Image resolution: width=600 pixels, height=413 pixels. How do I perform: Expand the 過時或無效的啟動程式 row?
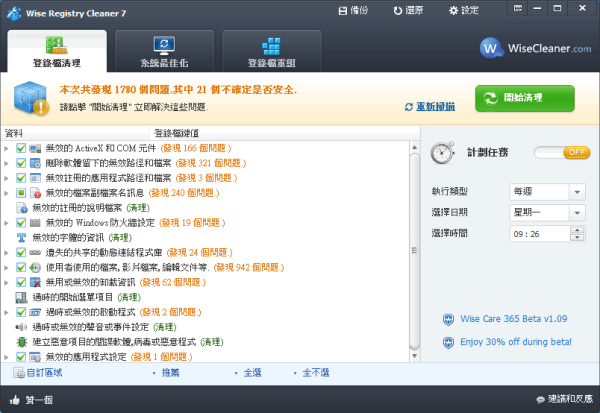tap(7, 312)
